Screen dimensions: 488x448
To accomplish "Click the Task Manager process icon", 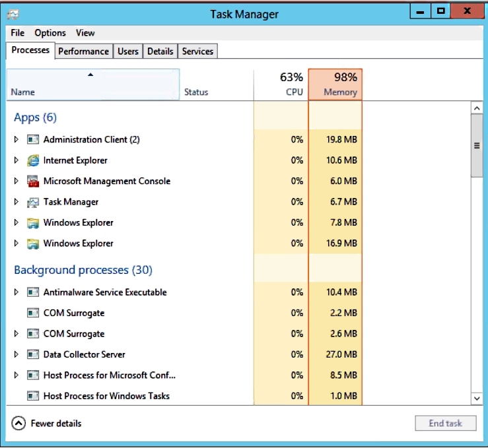I will pos(33,203).
